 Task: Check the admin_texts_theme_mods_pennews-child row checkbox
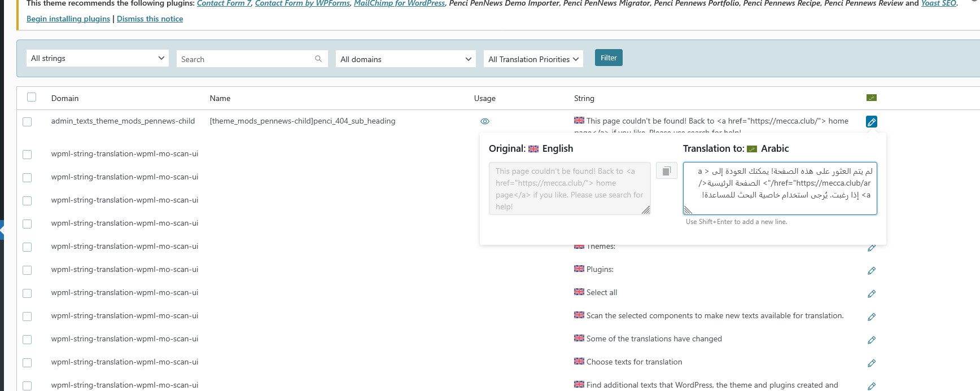click(27, 122)
